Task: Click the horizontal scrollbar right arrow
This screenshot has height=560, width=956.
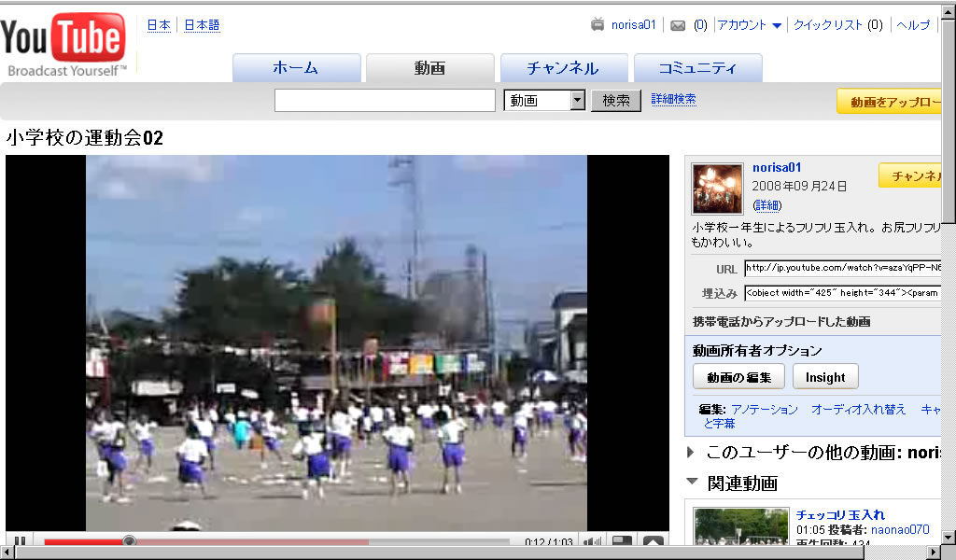Action: 934,553
